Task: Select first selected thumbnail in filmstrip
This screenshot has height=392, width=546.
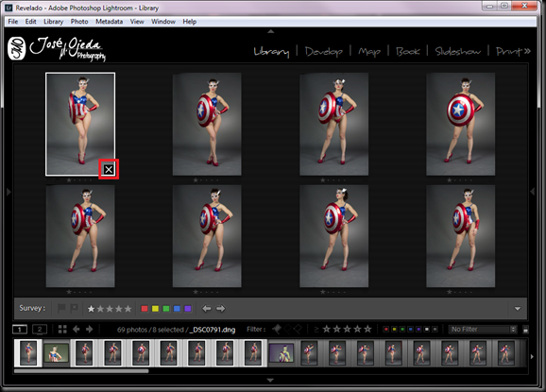Action: [28, 353]
